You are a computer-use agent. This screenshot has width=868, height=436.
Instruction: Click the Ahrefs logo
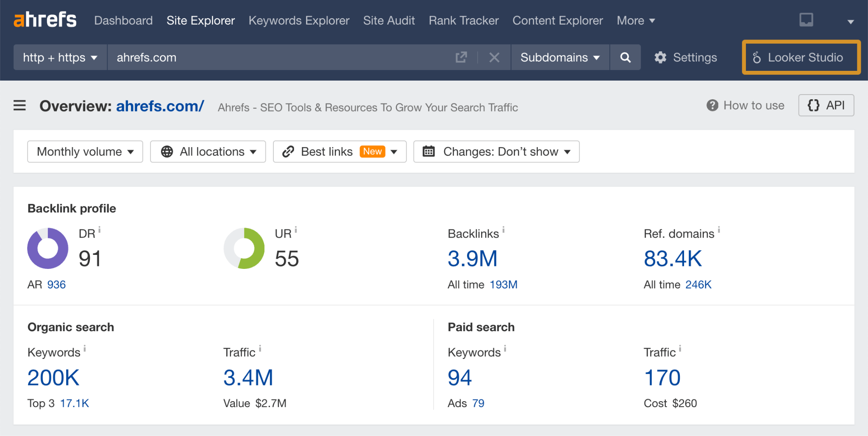point(45,19)
